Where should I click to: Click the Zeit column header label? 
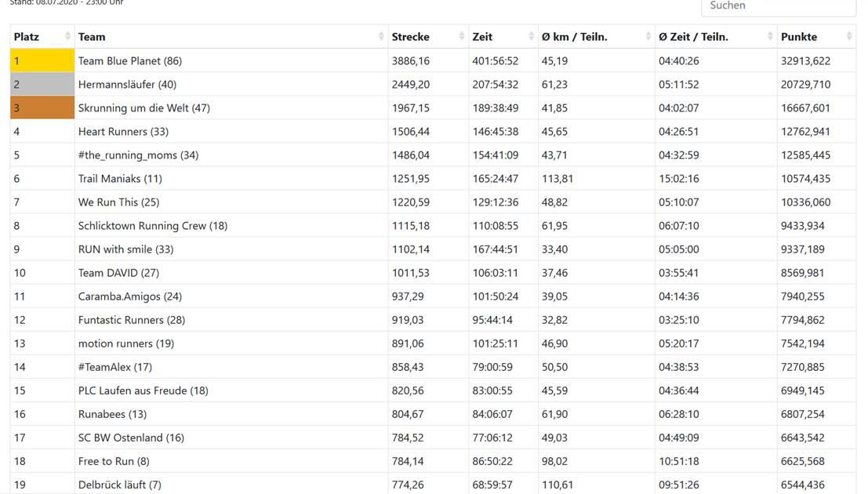482,37
